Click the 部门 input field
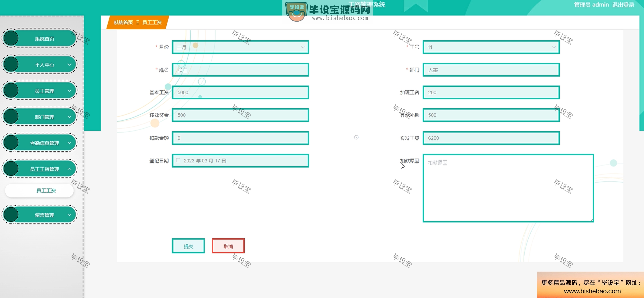The height and width of the screenshot is (298, 644). pos(491,70)
